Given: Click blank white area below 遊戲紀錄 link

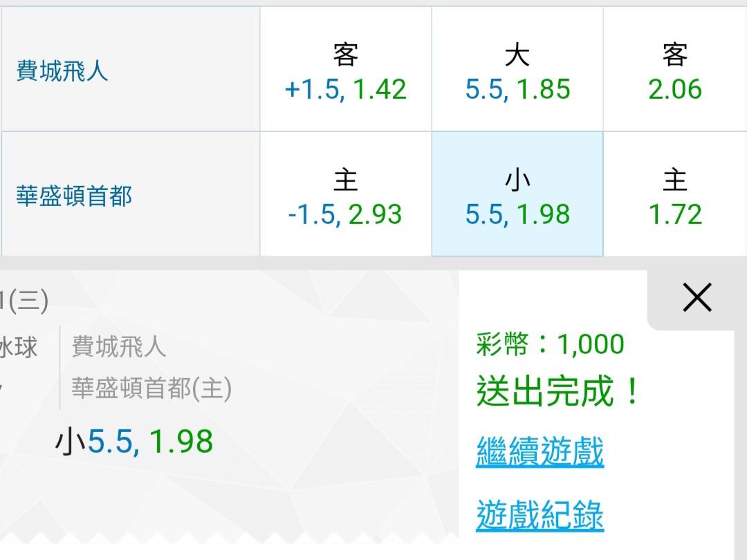Looking at the screenshot, I should [x=595, y=548].
